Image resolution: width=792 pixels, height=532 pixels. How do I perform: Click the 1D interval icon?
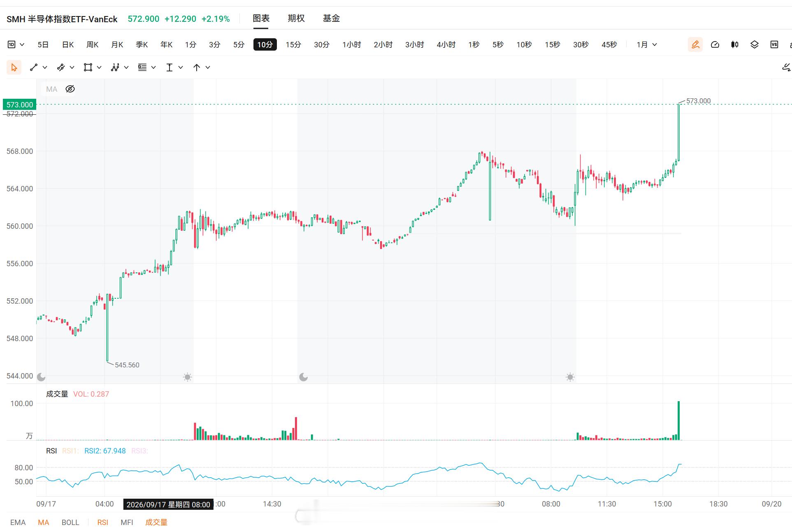(x=12, y=44)
